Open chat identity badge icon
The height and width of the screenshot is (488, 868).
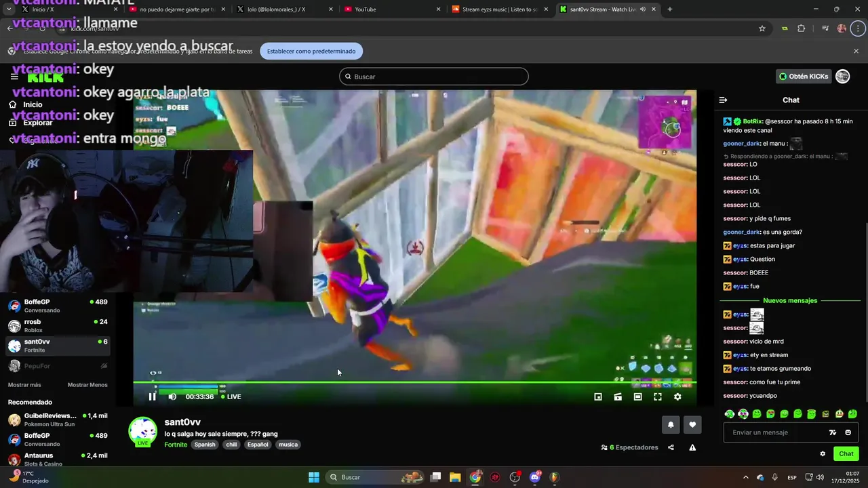pyautogui.click(x=833, y=432)
